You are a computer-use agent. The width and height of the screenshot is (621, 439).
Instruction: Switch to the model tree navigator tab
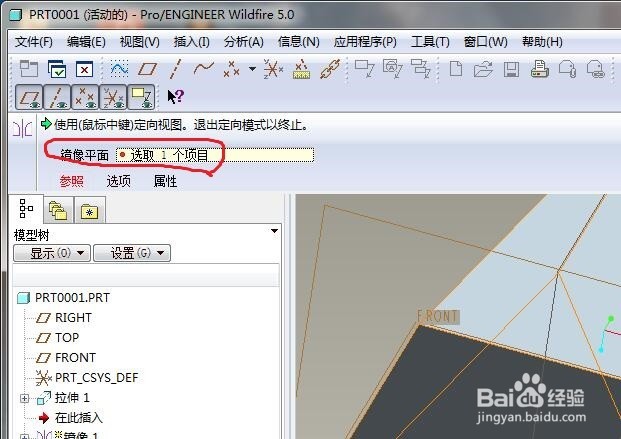tap(26, 208)
